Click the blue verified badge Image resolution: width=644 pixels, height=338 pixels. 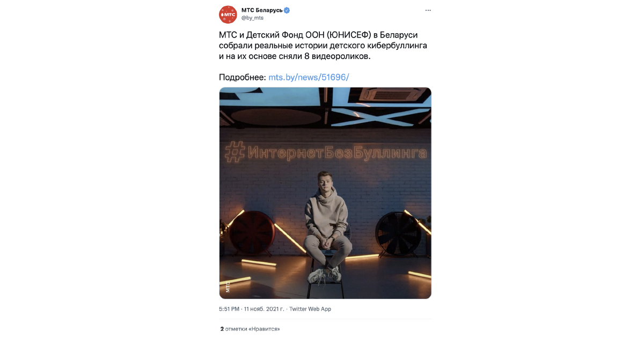click(x=287, y=10)
